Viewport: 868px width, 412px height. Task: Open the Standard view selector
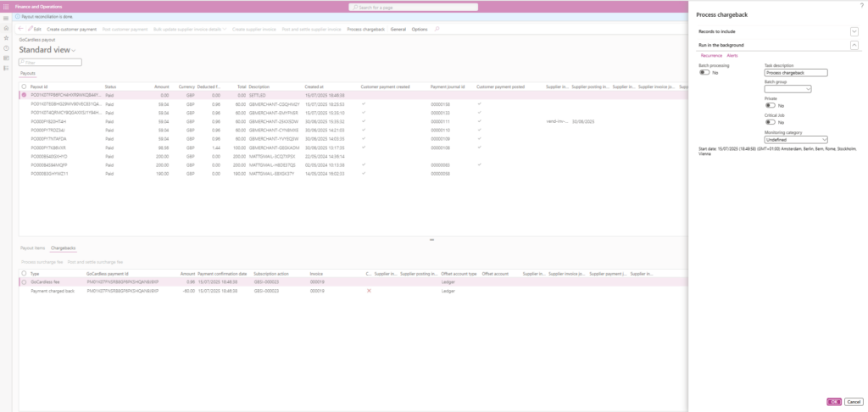point(47,50)
